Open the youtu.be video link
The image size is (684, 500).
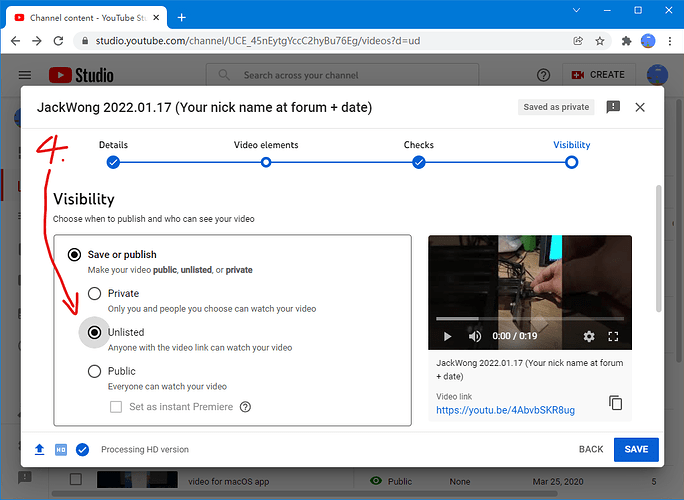pyautogui.click(x=506, y=410)
